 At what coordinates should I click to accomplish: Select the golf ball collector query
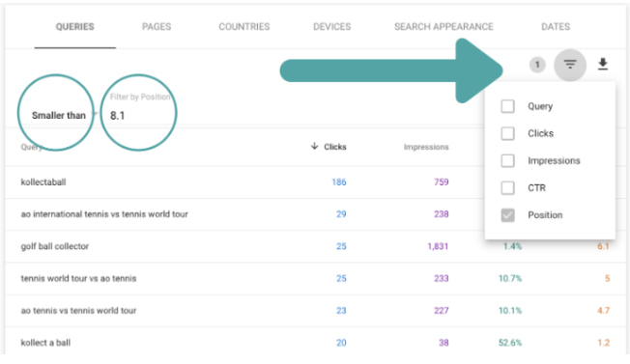(x=55, y=246)
